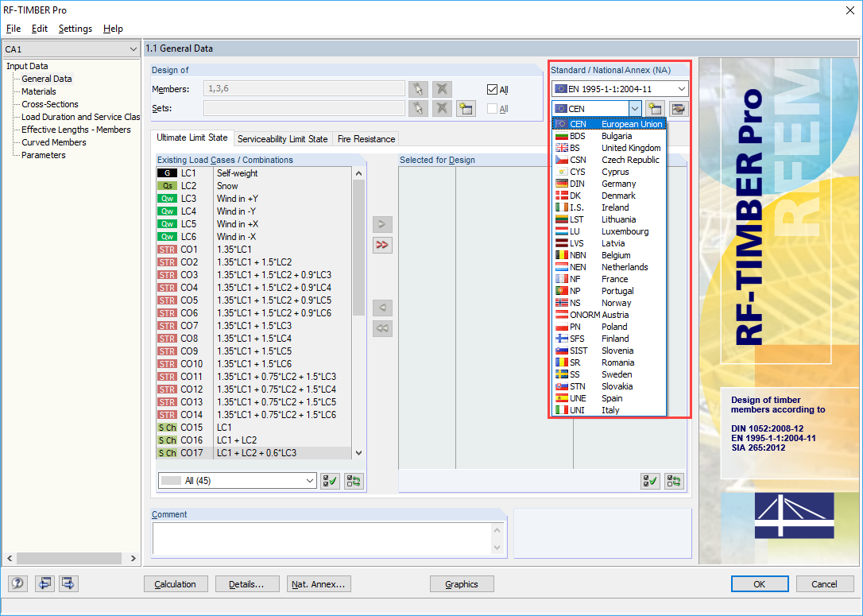The height and width of the screenshot is (616, 863).
Task: Click navigator horizontal scrollbar right arrow
Action: point(133,558)
